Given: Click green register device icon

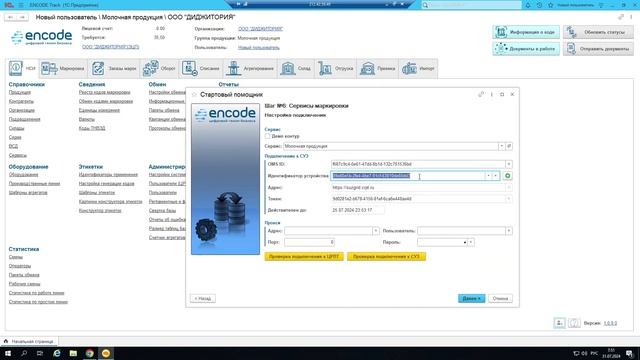Looking at the screenshot, I should [507, 176].
